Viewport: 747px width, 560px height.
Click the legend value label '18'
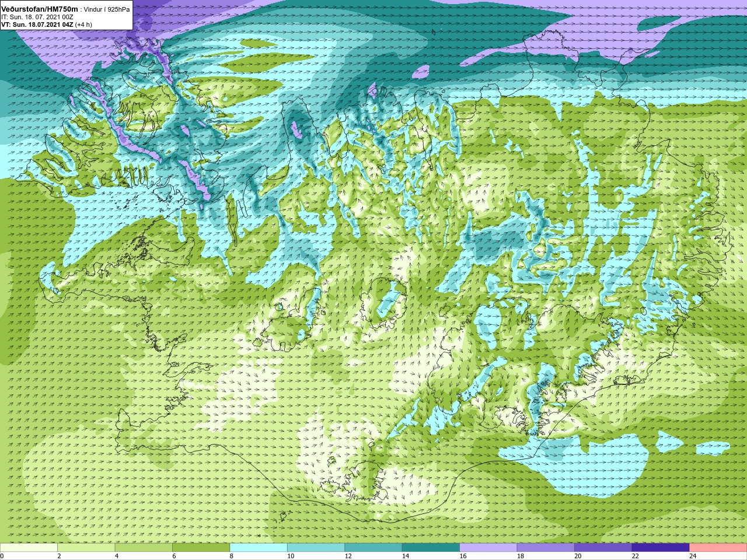(521, 556)
